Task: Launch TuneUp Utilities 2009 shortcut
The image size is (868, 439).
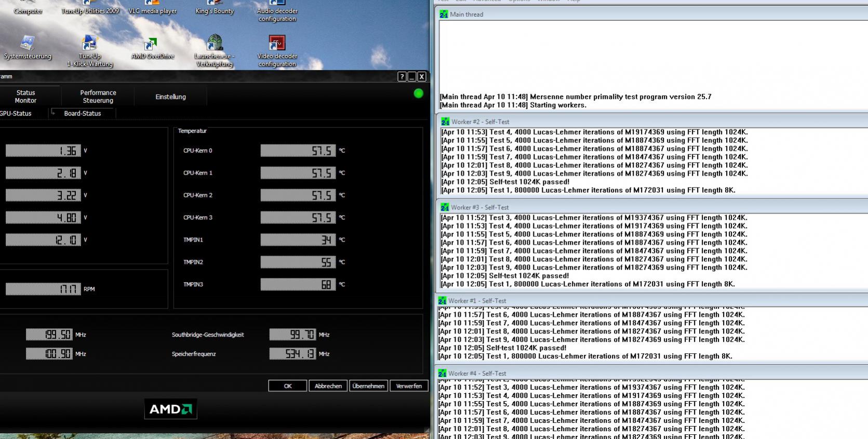Action: pos(90,7)
